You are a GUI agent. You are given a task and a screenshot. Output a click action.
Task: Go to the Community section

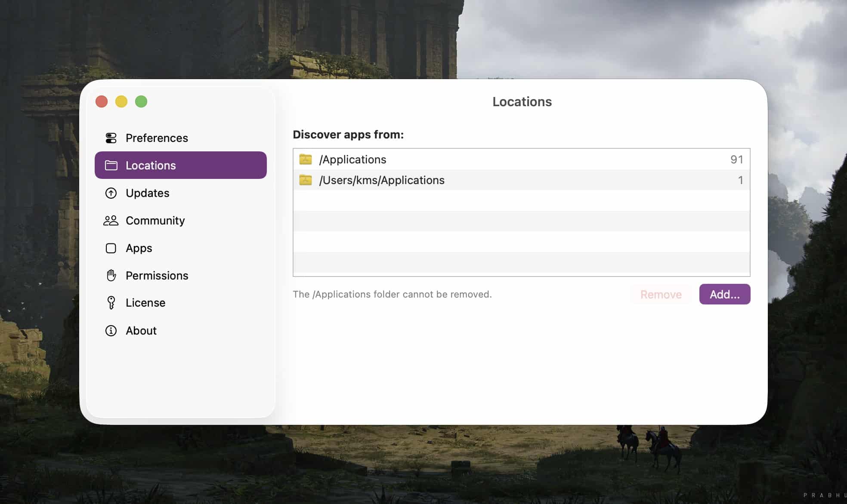(x=155, y=221)
